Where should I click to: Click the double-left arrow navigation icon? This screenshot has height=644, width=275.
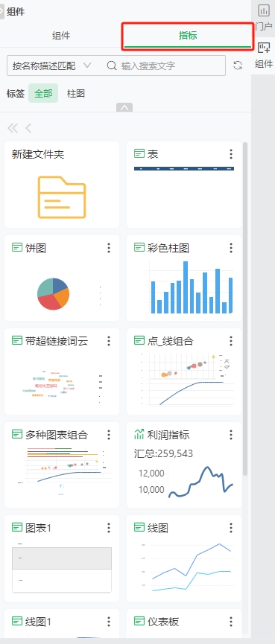tap(13, 128)
